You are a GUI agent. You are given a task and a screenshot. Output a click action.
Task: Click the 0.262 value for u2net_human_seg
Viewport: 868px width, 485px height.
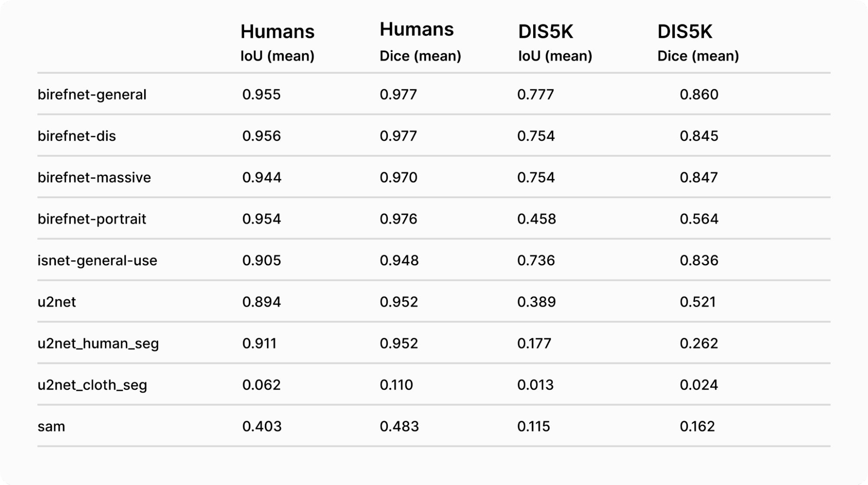click(699, 343)
